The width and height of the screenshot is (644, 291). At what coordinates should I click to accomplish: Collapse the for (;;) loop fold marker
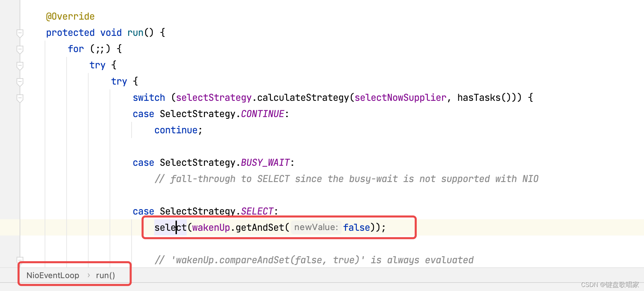(x=20, y=49)
